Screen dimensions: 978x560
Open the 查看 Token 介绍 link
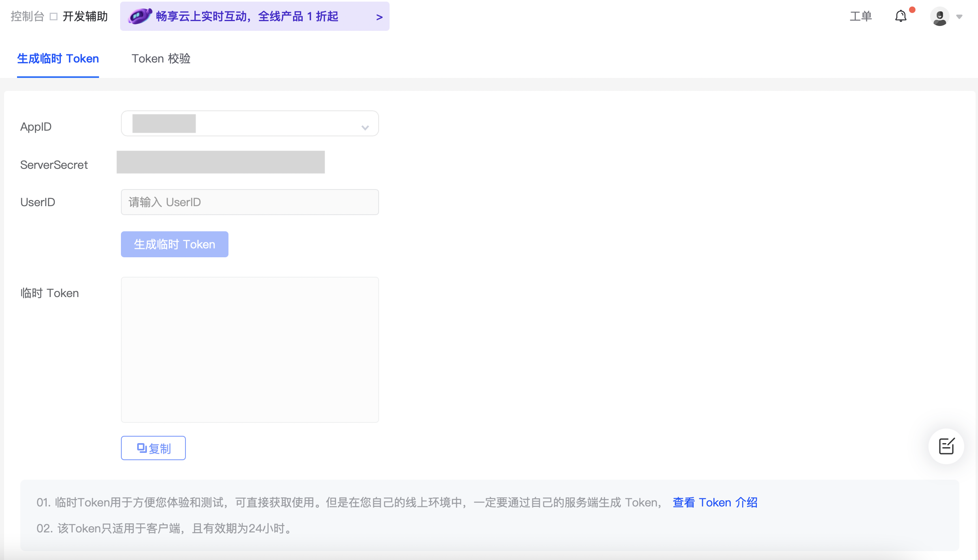point(715,502)
